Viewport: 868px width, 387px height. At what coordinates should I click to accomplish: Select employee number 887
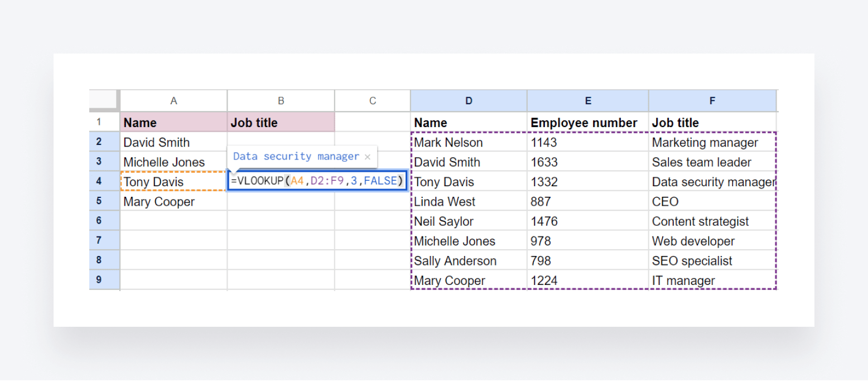click(588, 201)
